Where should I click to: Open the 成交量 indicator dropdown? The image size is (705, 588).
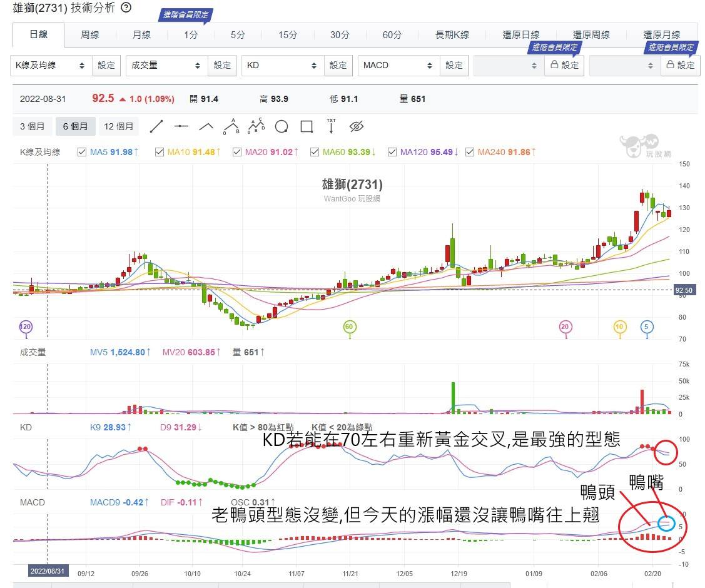point(167,66)
